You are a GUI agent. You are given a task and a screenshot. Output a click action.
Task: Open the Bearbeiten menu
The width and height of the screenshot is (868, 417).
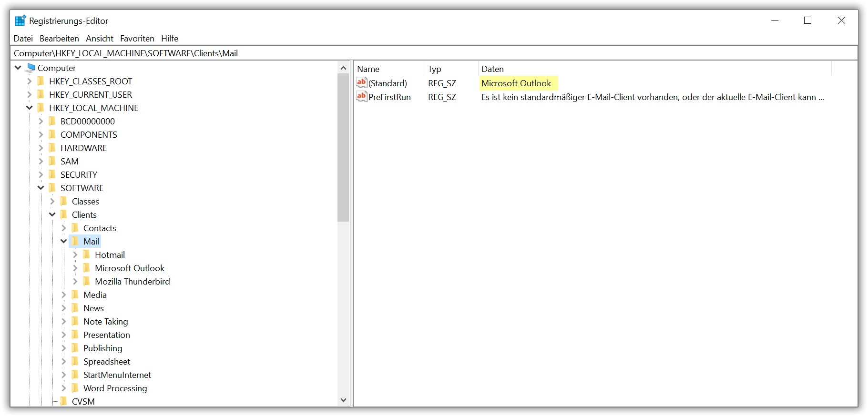[60, 39]
